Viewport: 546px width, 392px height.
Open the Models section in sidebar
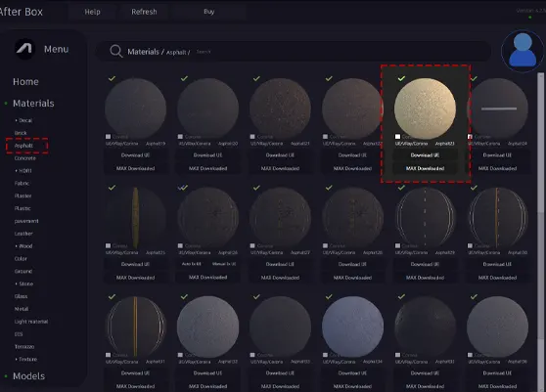tap(29, 376)
